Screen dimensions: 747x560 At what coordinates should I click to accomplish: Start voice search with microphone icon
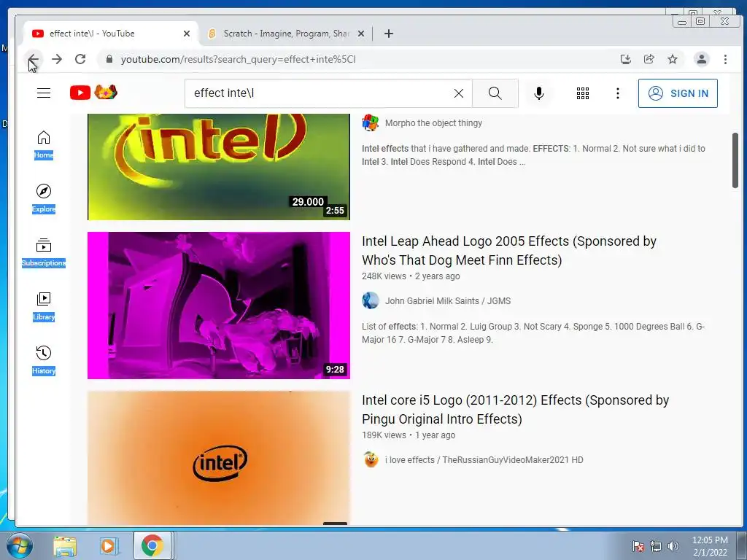(x=539, y=93)
